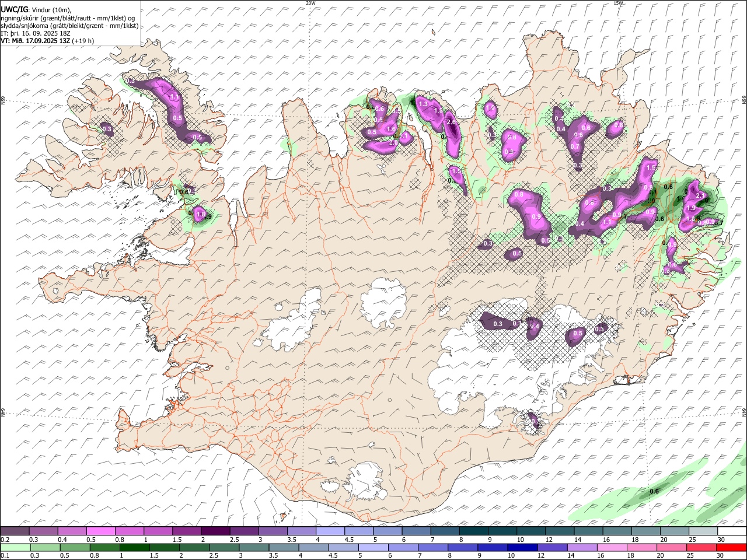Viewport: 747px width, 560px height.
Task: Click the medium green 0.5 rain legend swatch
Action: pyautogui.click(x=75, y=547)
